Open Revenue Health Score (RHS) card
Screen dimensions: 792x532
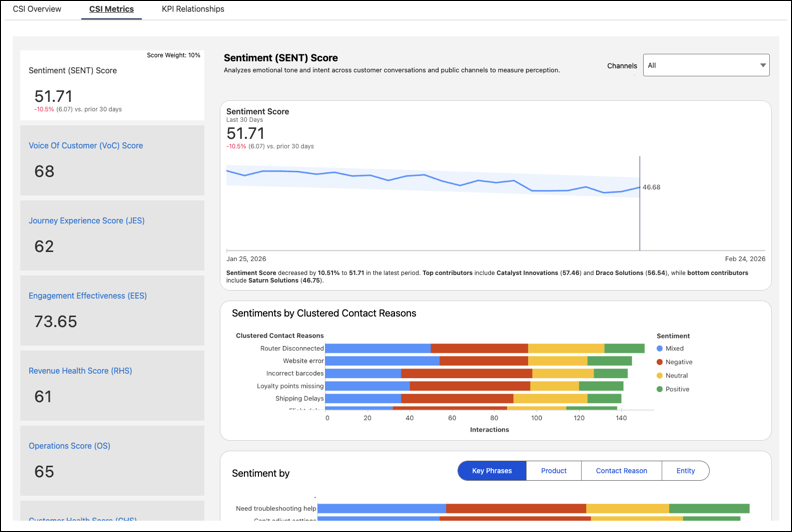[x=112, y=385]
